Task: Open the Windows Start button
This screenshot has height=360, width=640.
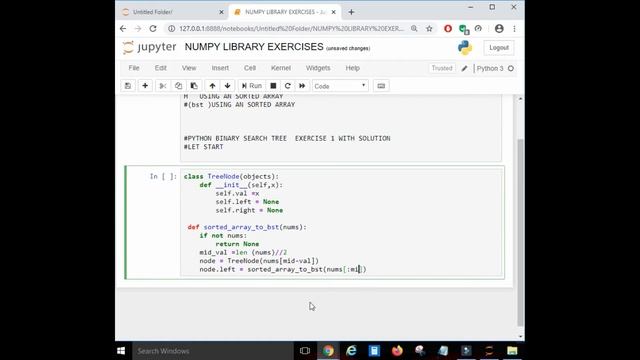Action: click(x=121, y=351)
